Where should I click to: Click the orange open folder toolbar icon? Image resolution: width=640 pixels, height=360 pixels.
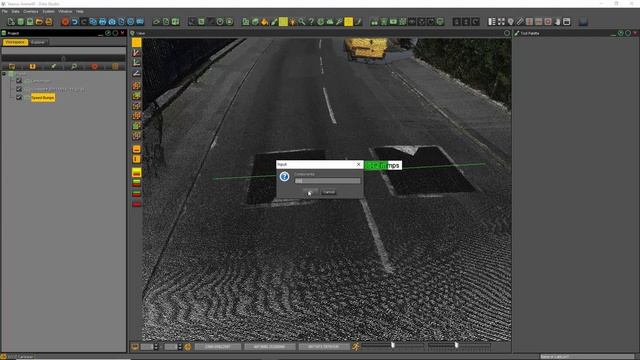tap(39, 22)
